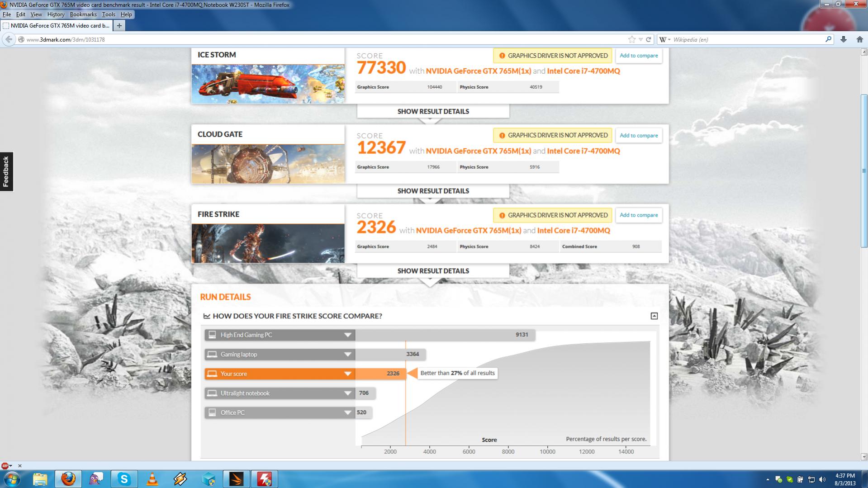Screen dimensions: 868x488
Task: Expand the Office PC dropdown
Action: pos(347,412)
